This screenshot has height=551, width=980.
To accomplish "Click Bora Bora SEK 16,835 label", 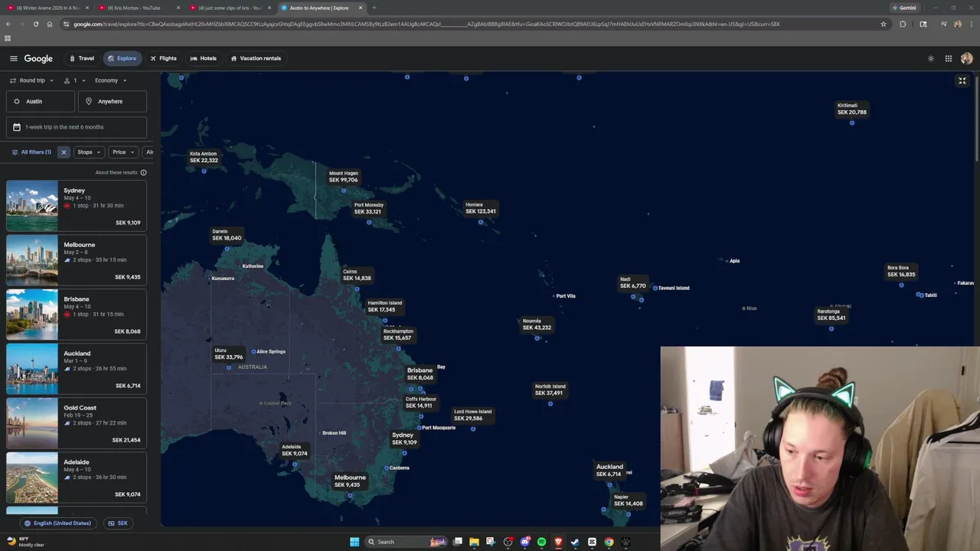I will pos(901,271).
